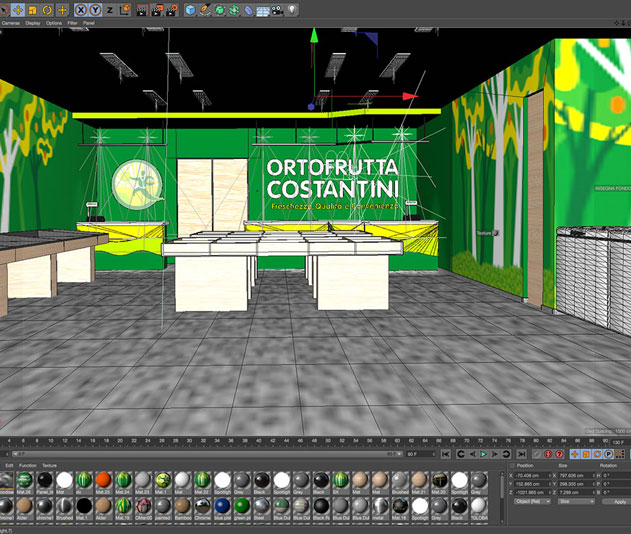Viewport: 631px width, 534px height.
Task: Click the Live Selection arrow tool
Action: (4, 10)
